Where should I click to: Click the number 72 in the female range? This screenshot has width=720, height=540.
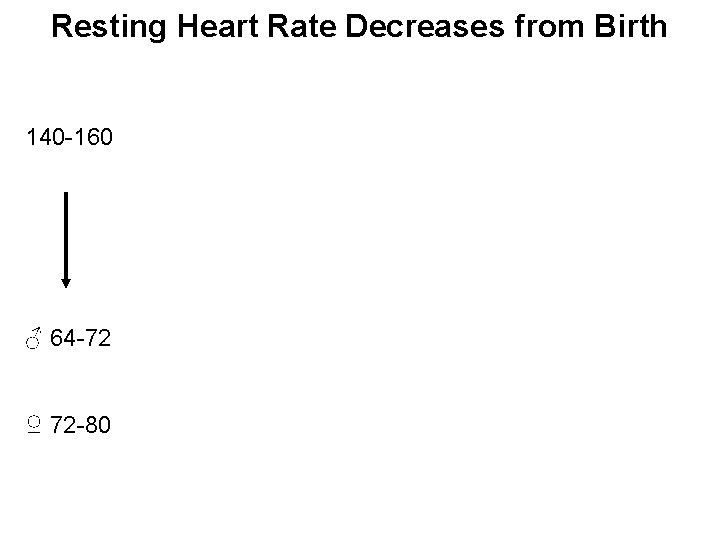pyautogui.click(x=62, y=426)
